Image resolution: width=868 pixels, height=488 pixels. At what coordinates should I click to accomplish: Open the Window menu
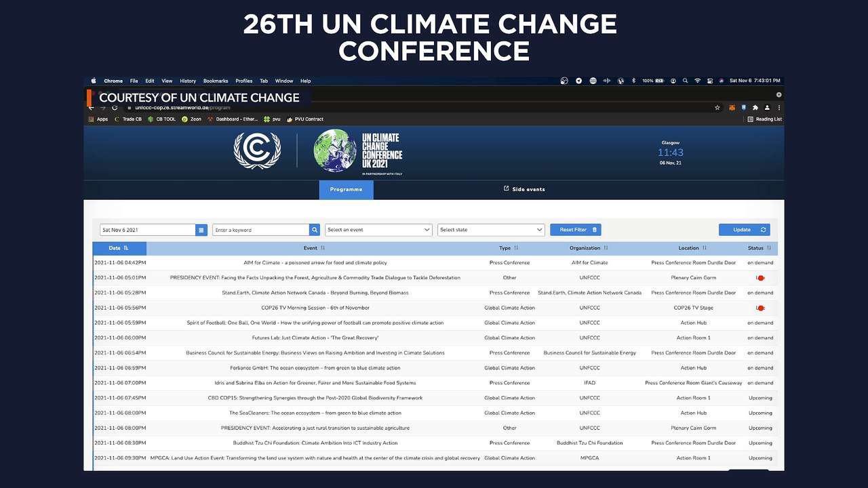coord(284,81)
